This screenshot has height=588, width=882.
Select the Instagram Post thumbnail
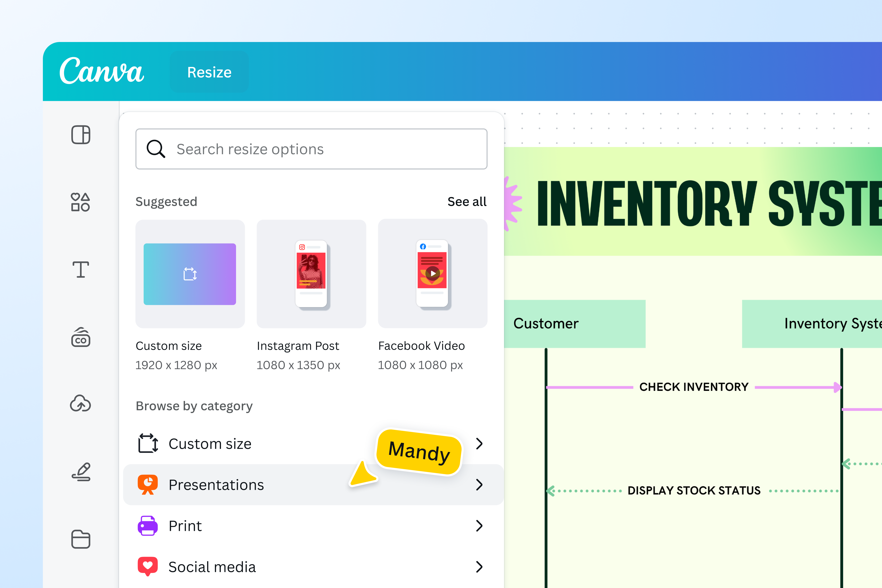tap(311, 274)
